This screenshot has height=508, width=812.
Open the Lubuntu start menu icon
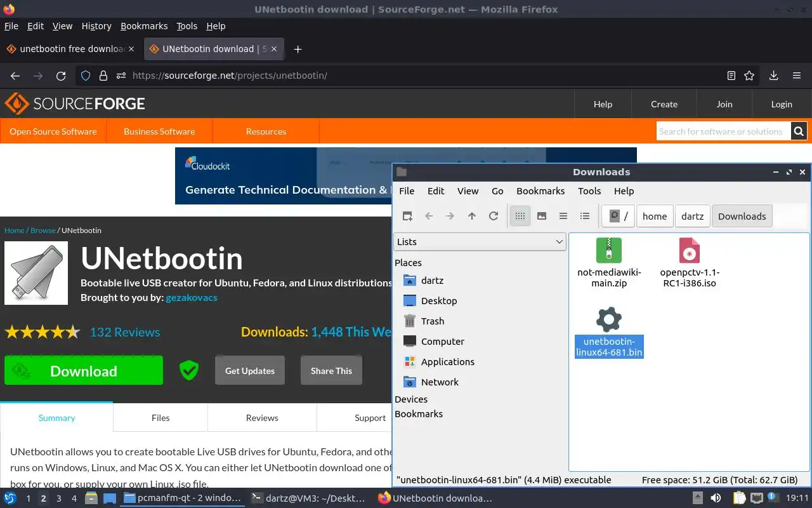tap(10, 498)
